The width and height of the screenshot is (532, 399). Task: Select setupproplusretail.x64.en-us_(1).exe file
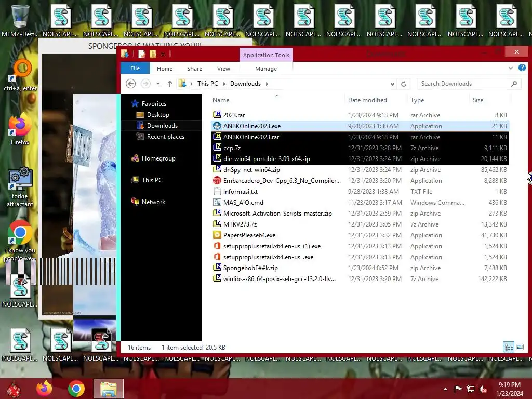(360, 246)
